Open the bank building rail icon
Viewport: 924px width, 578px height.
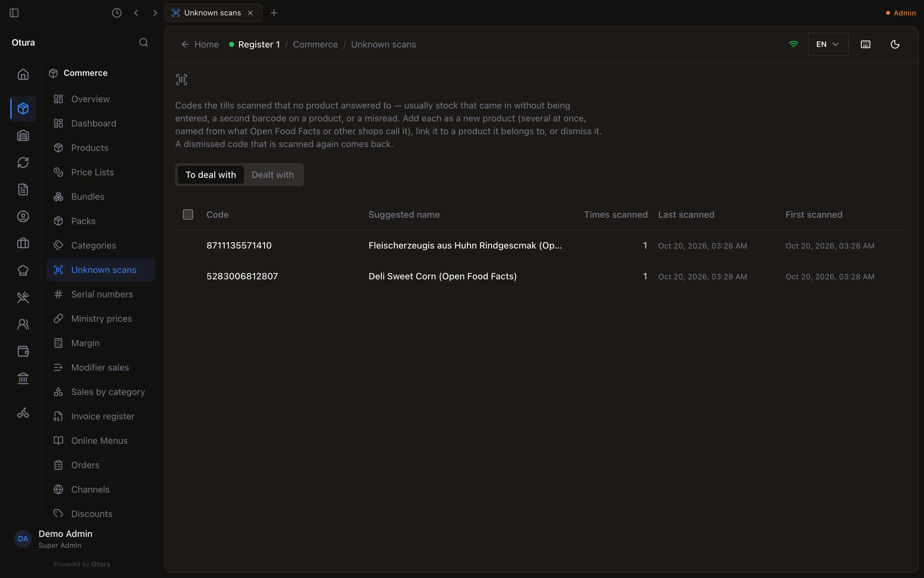(23, 379)
